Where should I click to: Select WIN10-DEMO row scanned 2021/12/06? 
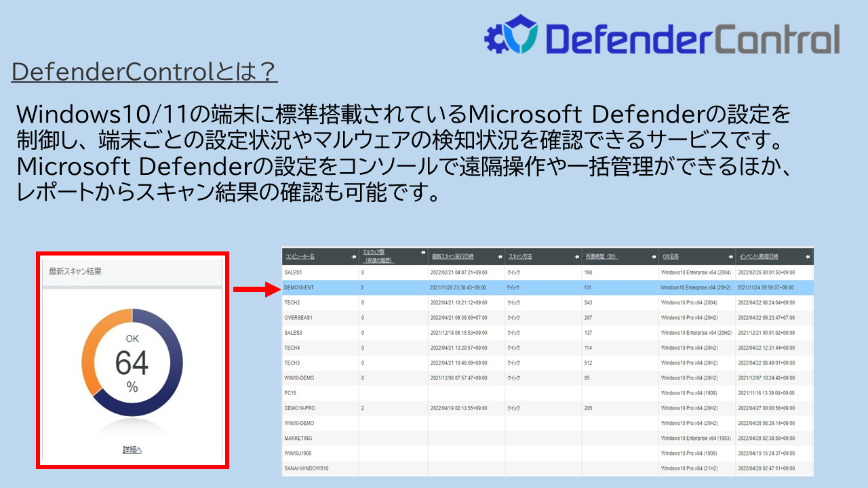[x=547, y=378]
